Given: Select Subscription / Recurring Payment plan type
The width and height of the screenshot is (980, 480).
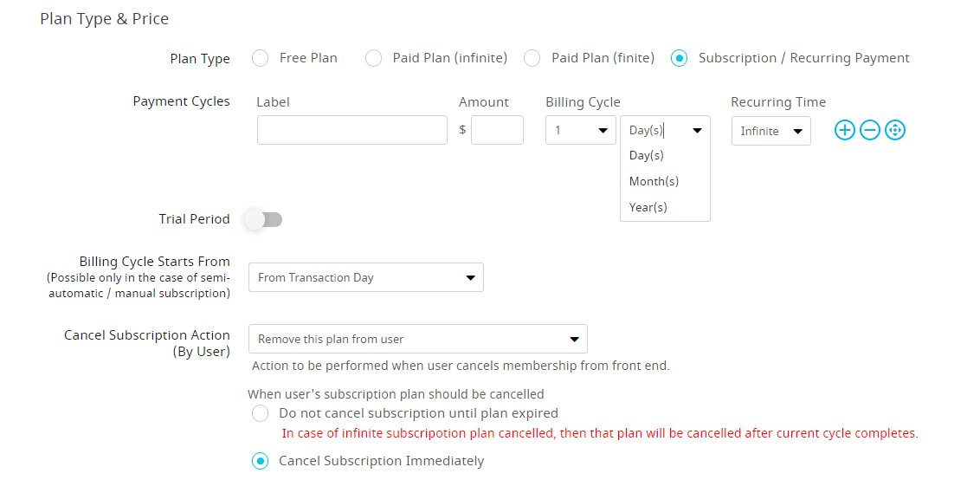Looking at the screenshot, I should [x=679, y=58].
